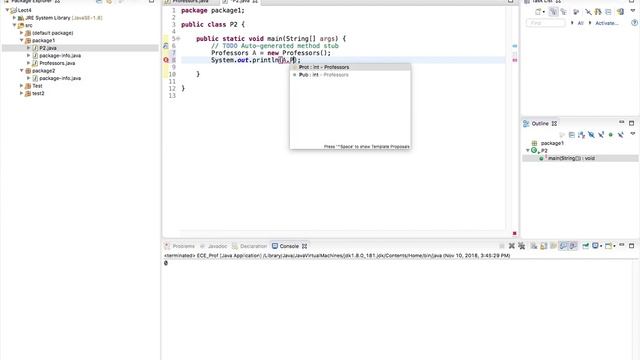Choose the Pub : int - Professors proposal
640x360 pixels.
coord(350,75)
